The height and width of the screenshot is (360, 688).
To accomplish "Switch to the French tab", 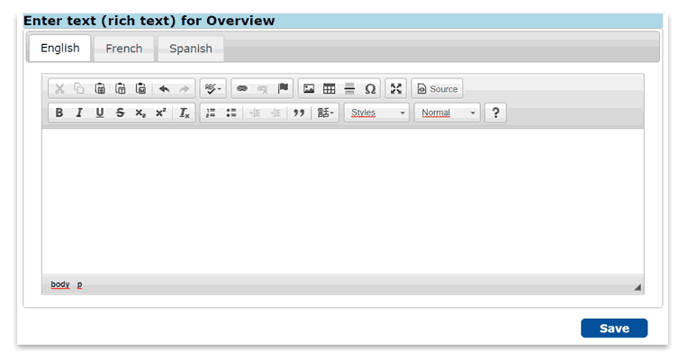I will click(x=124, y=48).
